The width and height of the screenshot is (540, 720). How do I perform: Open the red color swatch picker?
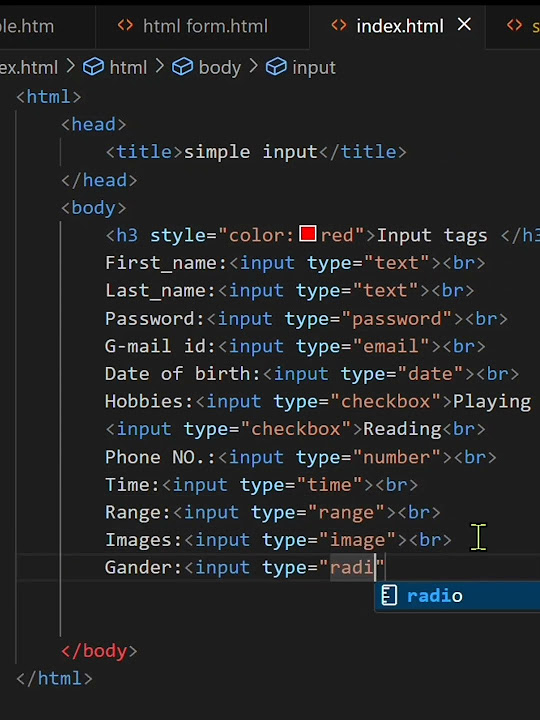coord(307,234)
